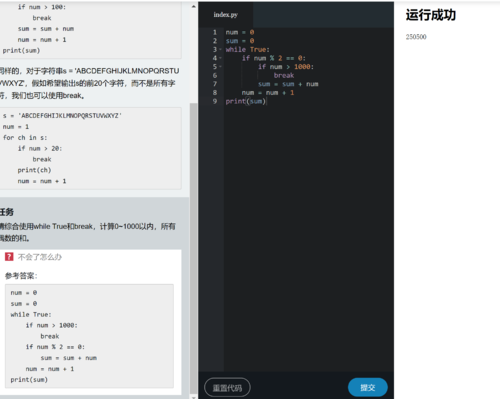Click 'if num > 100:' in the top example
The image size is (500, 399).
point(42,7)
